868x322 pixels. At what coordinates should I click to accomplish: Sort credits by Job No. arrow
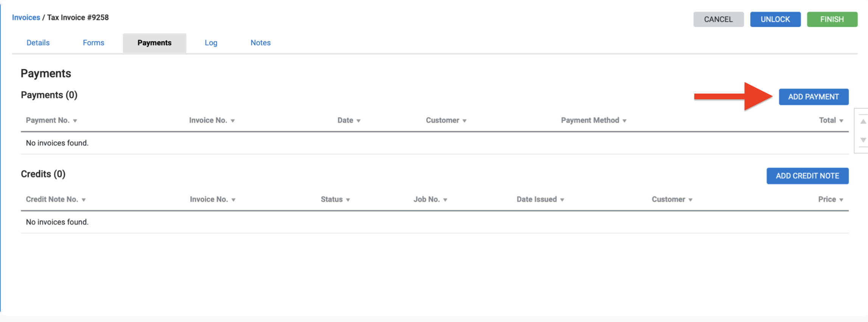coord(445,200)
